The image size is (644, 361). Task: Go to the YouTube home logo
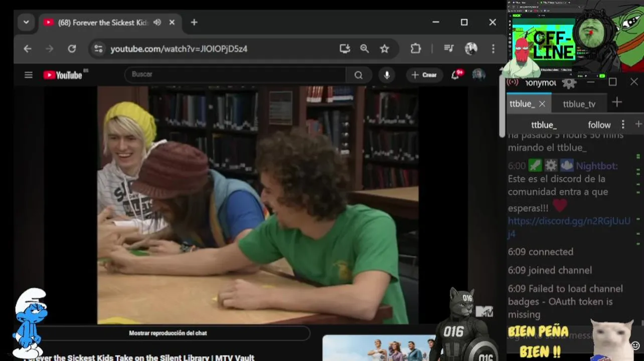click(x=63, y=75)
